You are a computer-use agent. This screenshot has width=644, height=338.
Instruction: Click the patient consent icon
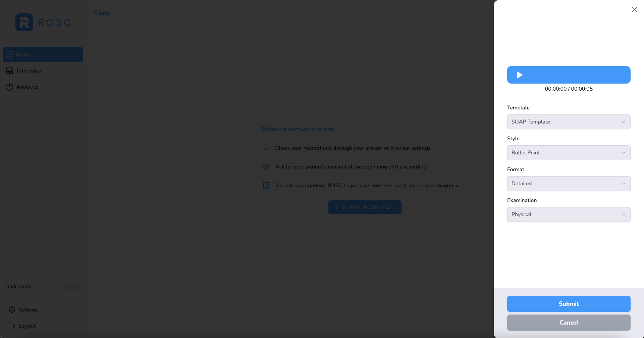click(x=266, y=166)
